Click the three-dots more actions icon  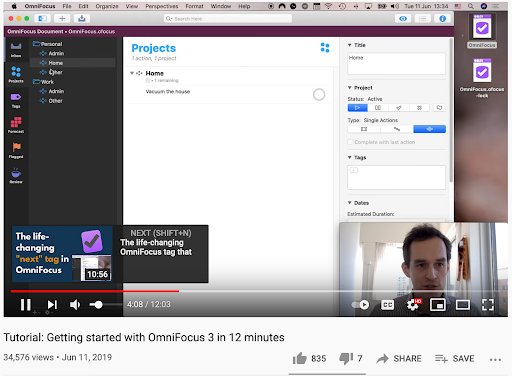coord(495,359)
